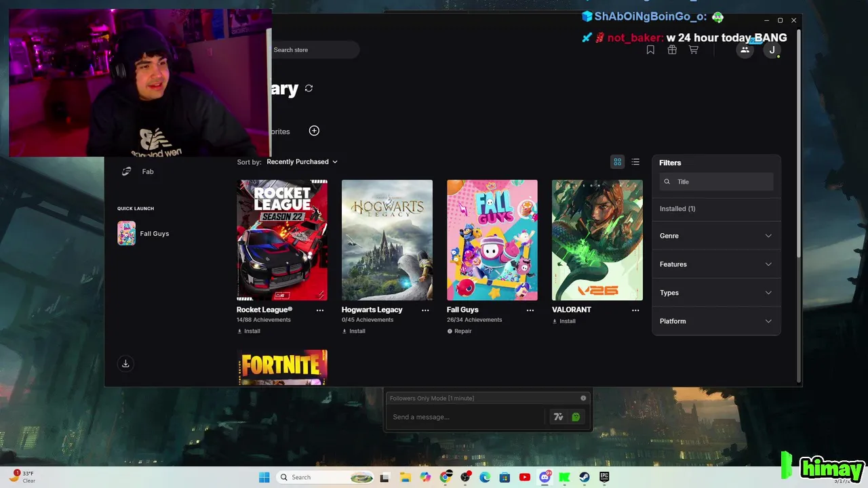Open Fall Guys three-dot options menu

tap(530, 310)
